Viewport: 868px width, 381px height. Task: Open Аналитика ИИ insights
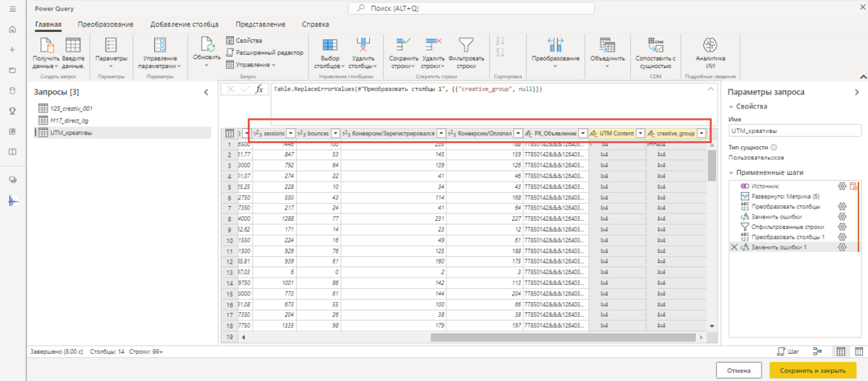[710, 44]
